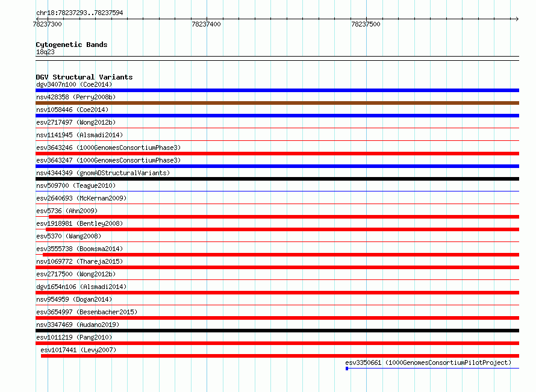Click the red esv3643246 variant bar

click(x=277, y=154)
